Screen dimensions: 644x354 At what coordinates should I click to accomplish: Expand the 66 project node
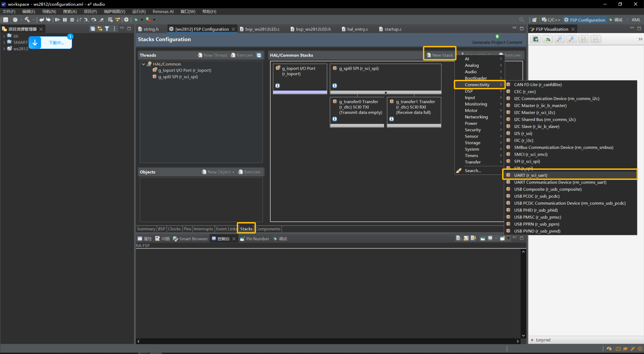click(4, 36)
